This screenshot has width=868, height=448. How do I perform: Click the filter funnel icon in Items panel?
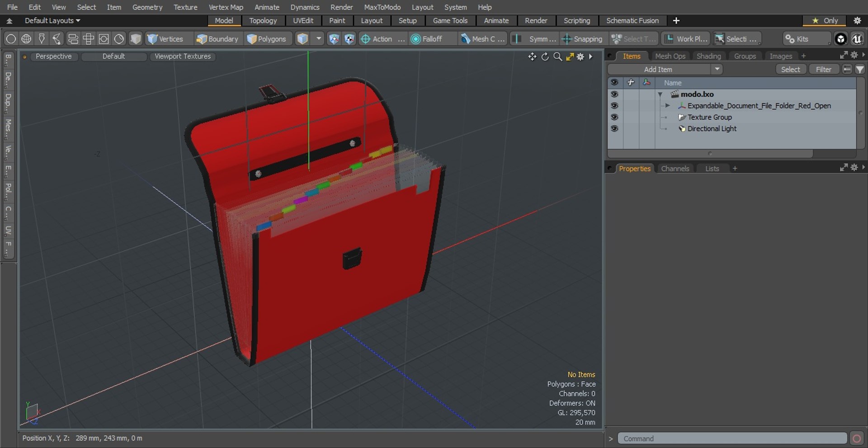860,69
